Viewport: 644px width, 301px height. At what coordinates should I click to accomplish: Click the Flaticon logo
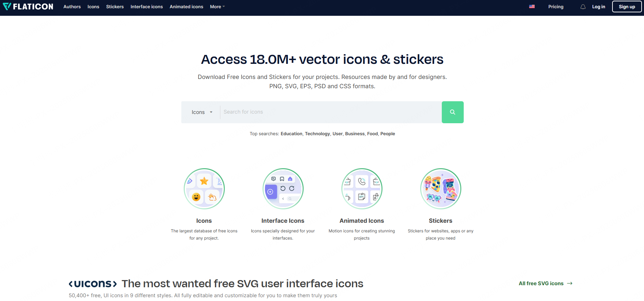point(28,7)
